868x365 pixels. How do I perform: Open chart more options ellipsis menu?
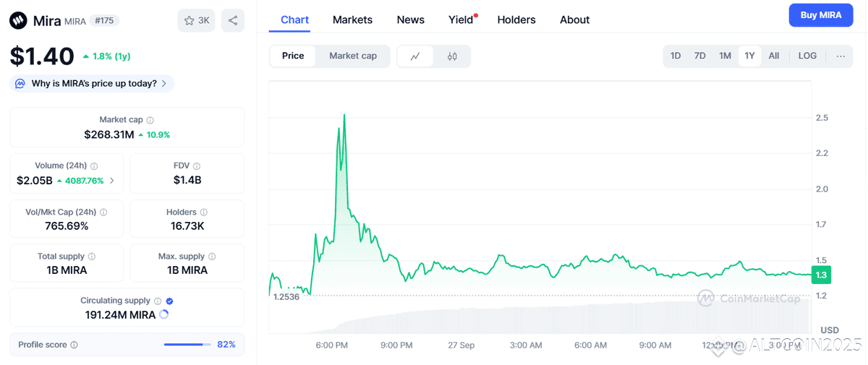pyautogui.click(x=841, y=56)
